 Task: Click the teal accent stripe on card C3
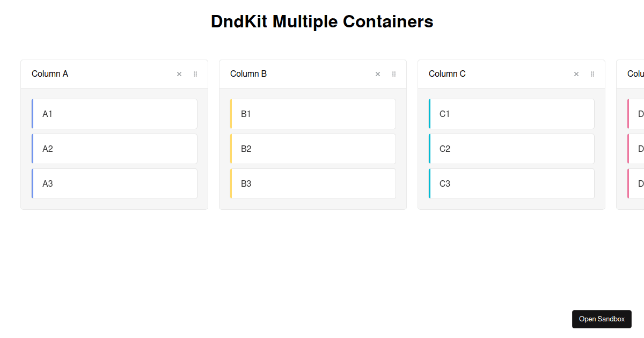430,183
